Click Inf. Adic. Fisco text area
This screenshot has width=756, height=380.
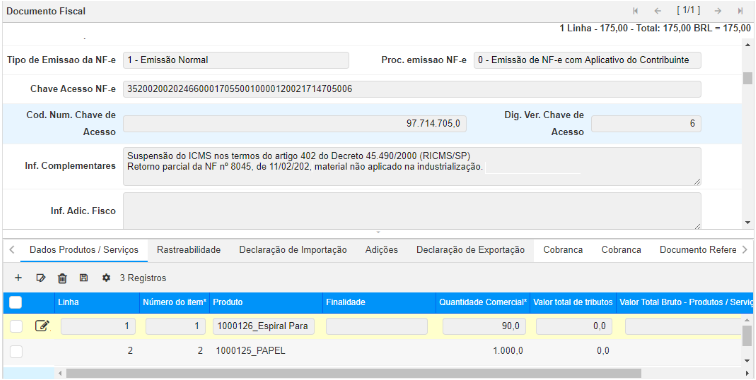click(412, 211)
